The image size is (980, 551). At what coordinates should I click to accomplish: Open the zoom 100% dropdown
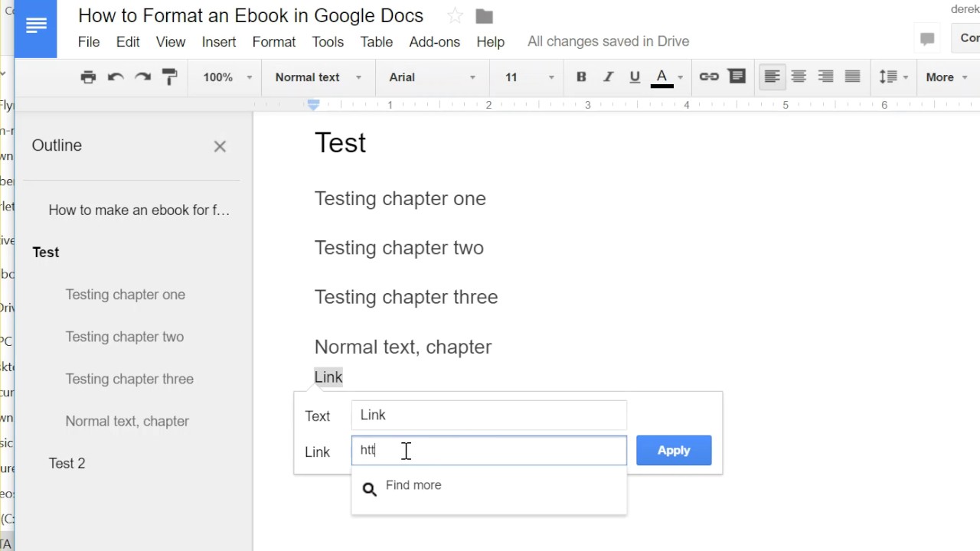pyautogui.click(x=227, y=77)
